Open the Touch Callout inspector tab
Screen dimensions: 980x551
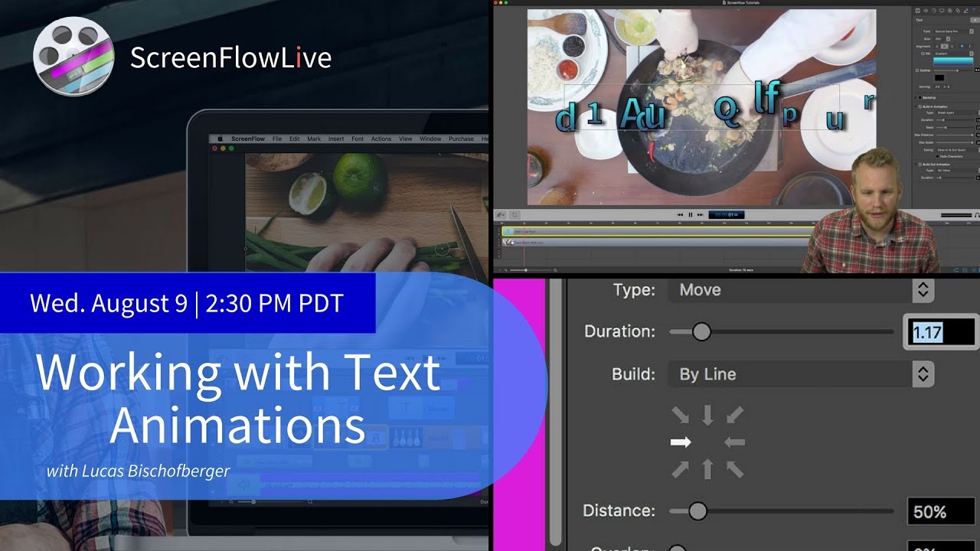[x=958, y=11]
